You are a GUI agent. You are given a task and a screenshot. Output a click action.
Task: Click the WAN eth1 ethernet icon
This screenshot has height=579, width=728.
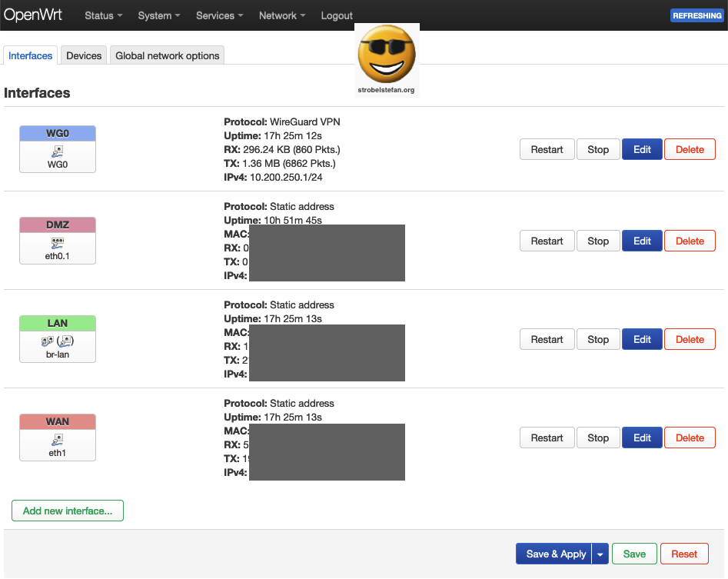pyautogui.click(x=58, y=440)
